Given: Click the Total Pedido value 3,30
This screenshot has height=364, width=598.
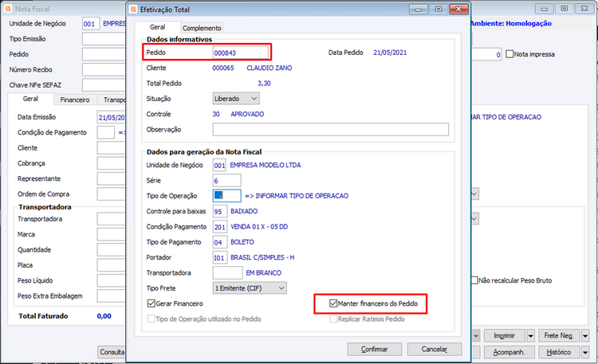Looking at the screenshot, I should 264,83.
